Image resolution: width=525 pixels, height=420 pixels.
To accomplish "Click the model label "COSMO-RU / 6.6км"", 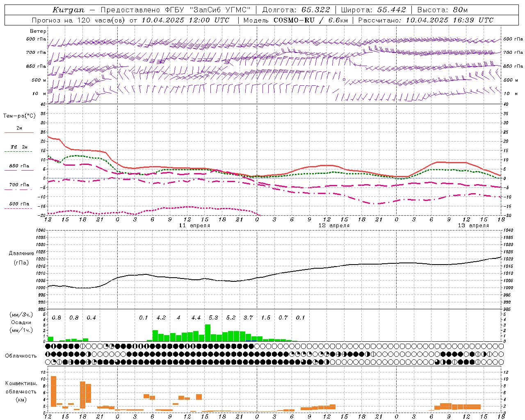I will click(x=311, y=20).
